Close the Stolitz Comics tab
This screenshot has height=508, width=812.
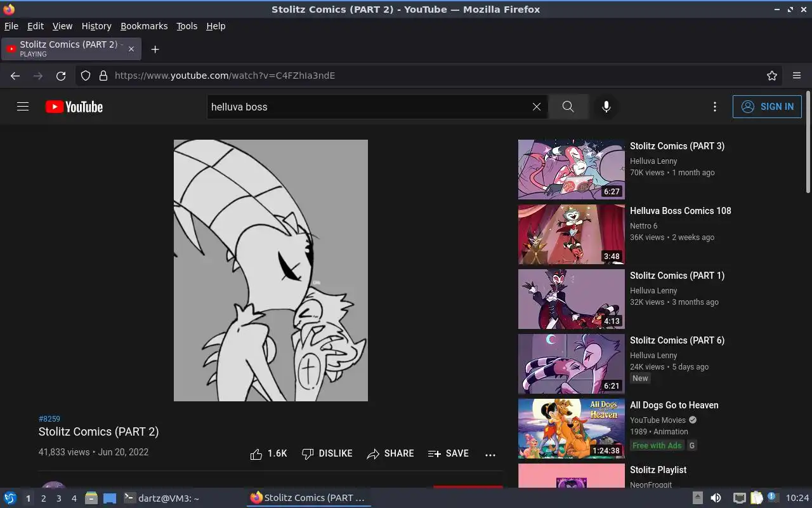click(131, 49)
